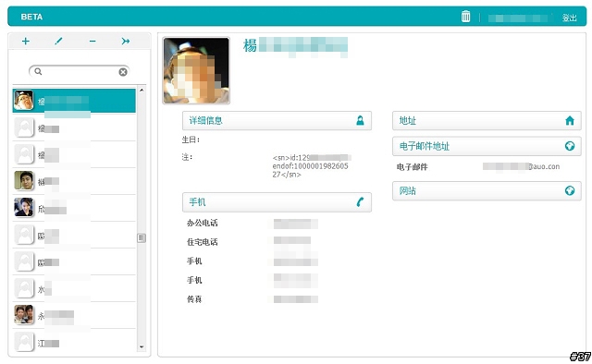Select contact with woman in dark jacket photo
Image resolution: width=592 pixels, height=364 pixels.
[74, 208]
